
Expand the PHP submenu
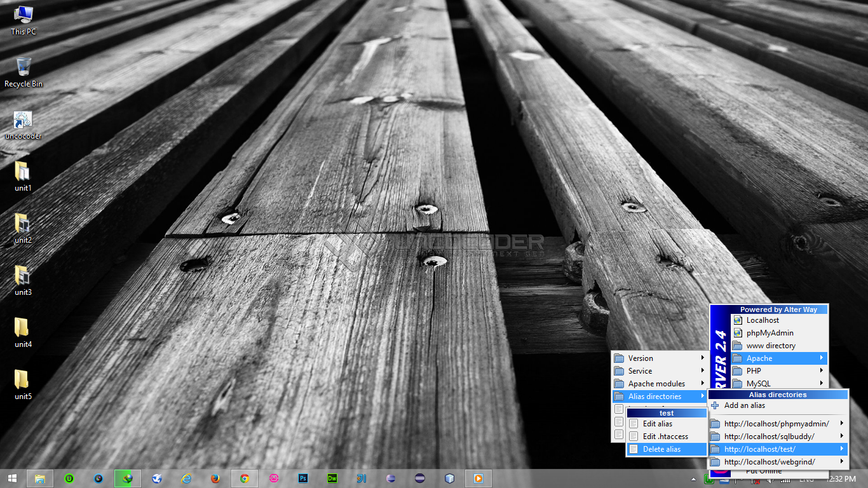(779, 371)
